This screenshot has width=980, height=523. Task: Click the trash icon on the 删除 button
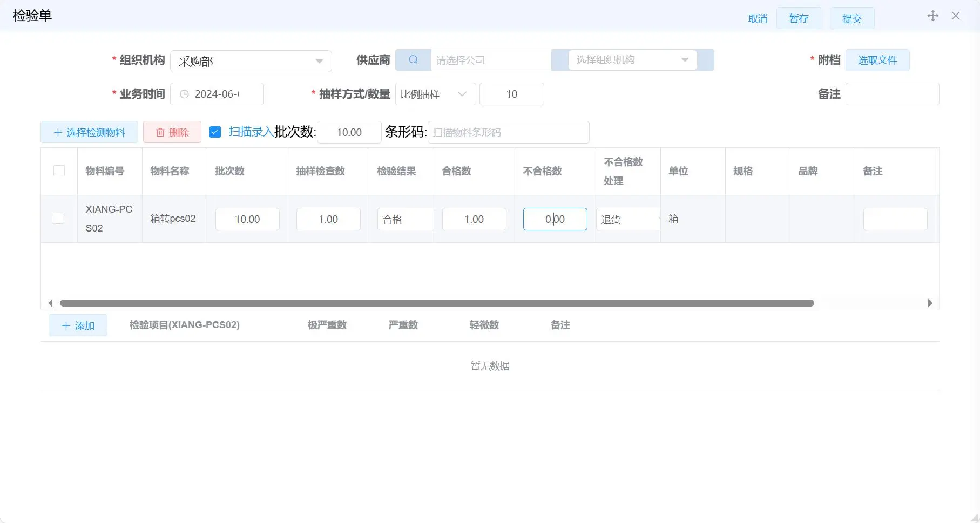[160, 132]
